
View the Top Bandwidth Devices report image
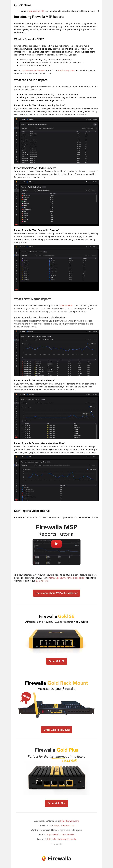click(x=56, y=268)
